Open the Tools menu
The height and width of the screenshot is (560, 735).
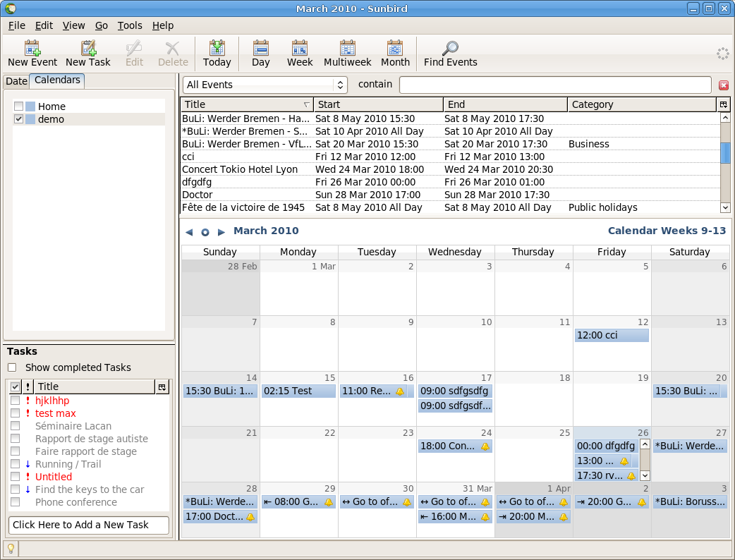[130, 25]
